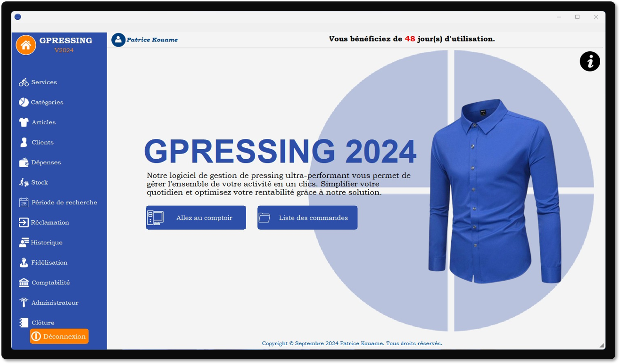Click the Dépenses wallet icon
This screenshot has height=364, width=620.
[x=24, y=162]
